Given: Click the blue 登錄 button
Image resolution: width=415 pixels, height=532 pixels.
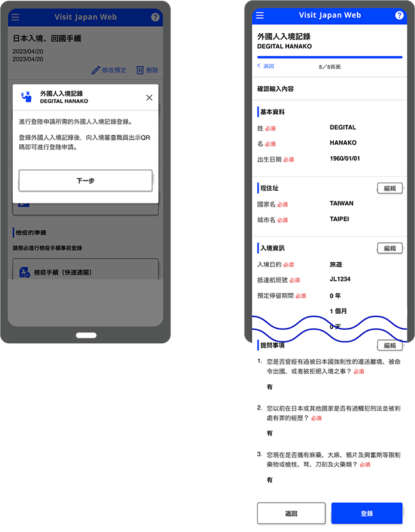Looking at the screenshot, I should 366,514.
